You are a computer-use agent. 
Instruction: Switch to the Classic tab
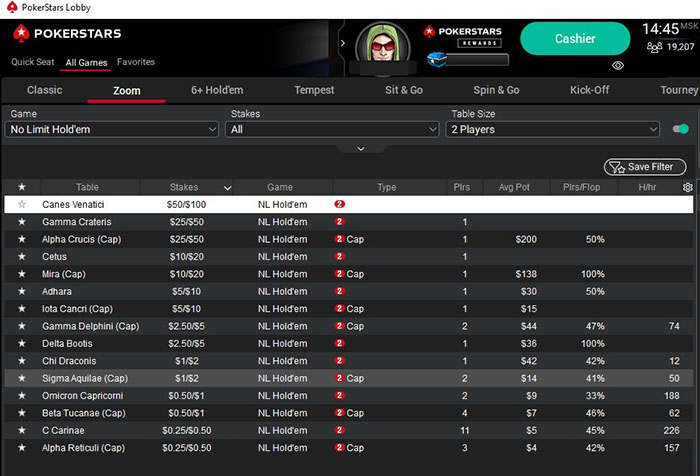click(x=45, y=90)
